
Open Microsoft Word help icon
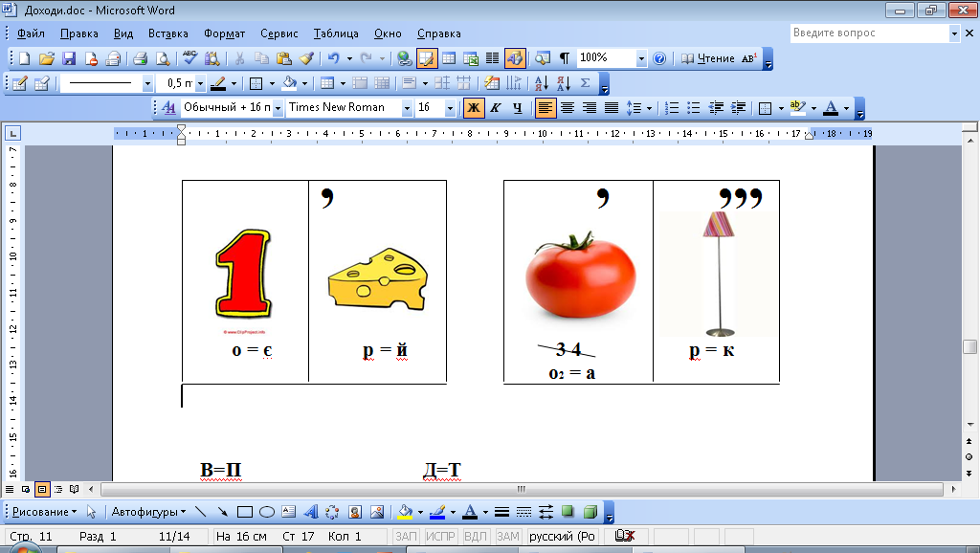[x=659, y=58]
